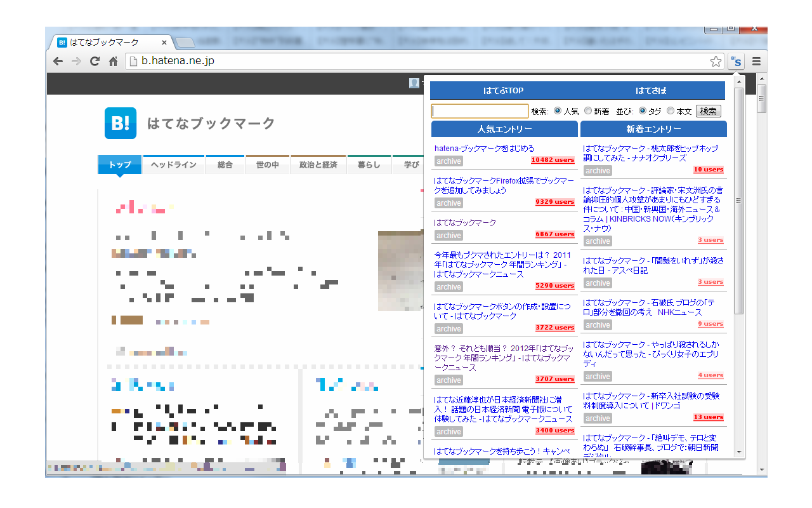Open はてな近藤淳也 日本経済新聞 entry link

(x=503, y=410)
